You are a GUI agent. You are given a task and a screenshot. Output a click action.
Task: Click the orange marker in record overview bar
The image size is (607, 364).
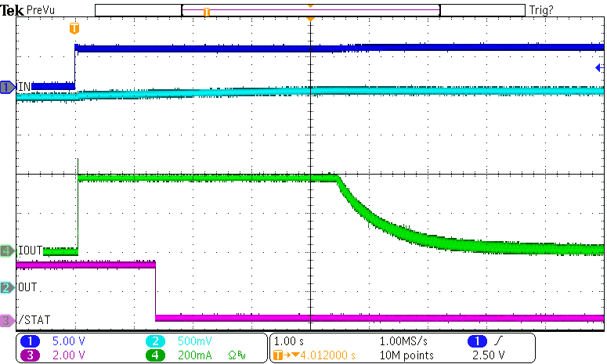[206, 12]
